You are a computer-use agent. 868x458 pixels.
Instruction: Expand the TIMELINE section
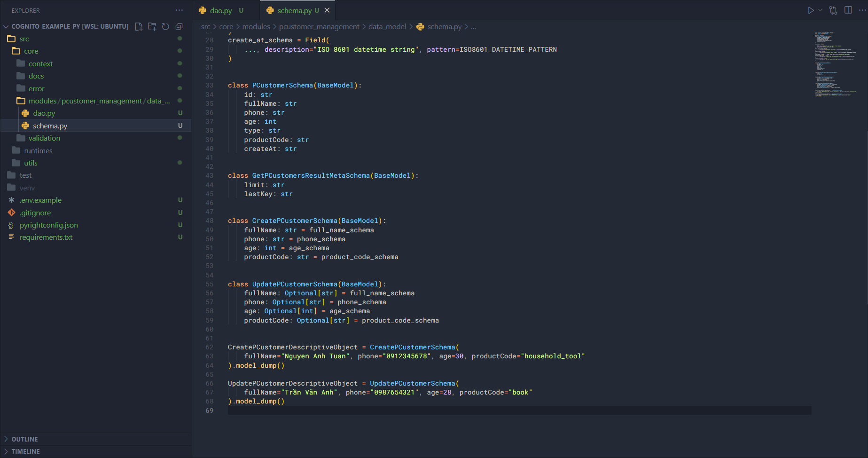click(25, 451)
